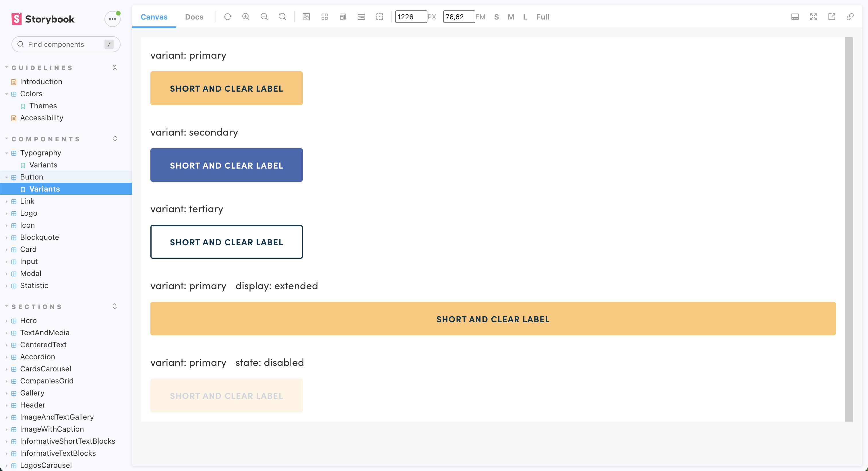This screenshot has width=868, height=471.
Task: Open the canvas in a new tab
Action: point(832,17)
